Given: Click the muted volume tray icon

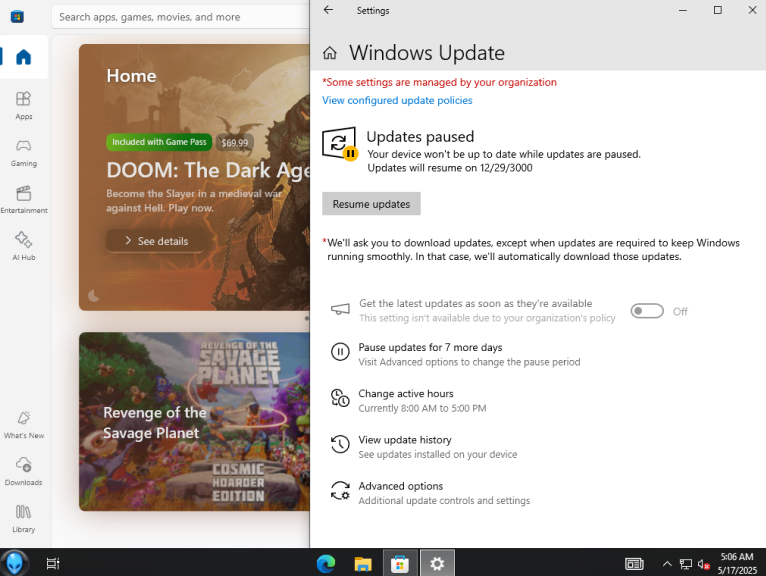Looking at the screenshot, I should [x=703, y=564].
